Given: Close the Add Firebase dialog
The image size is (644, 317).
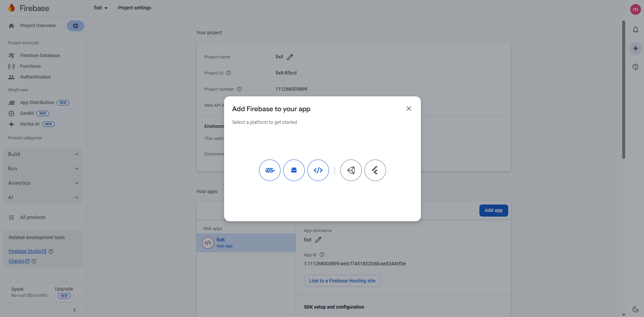Looking at the screenshot, I should [409, 108].
